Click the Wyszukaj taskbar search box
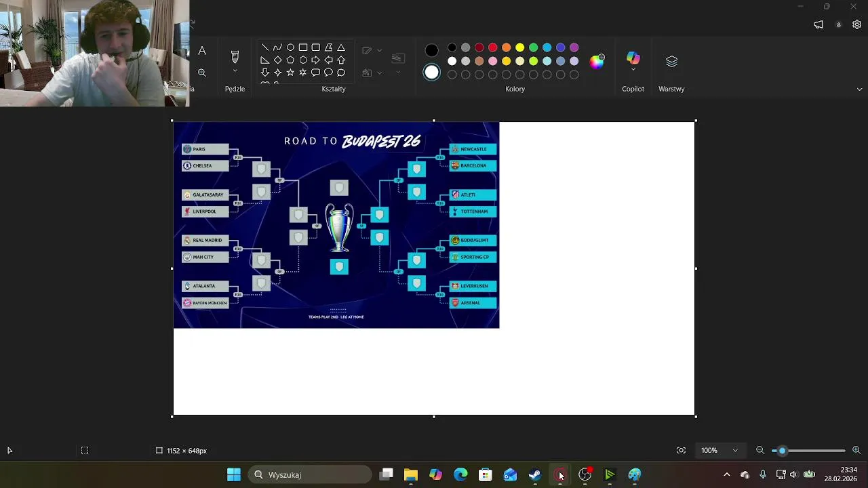The width and height of the screenshot is (868, 488). click(x=310, y=474)
